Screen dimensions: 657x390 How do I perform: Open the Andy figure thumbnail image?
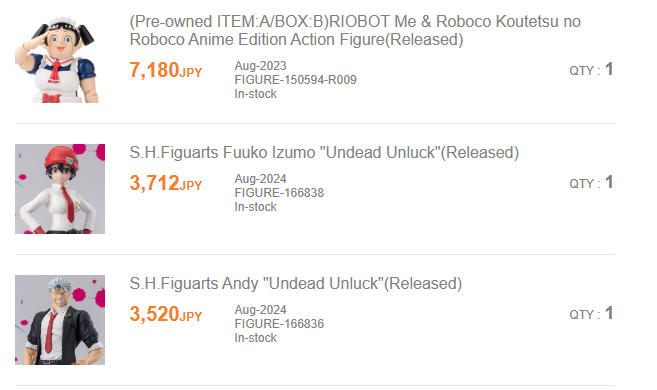click(x=60, y=320)
